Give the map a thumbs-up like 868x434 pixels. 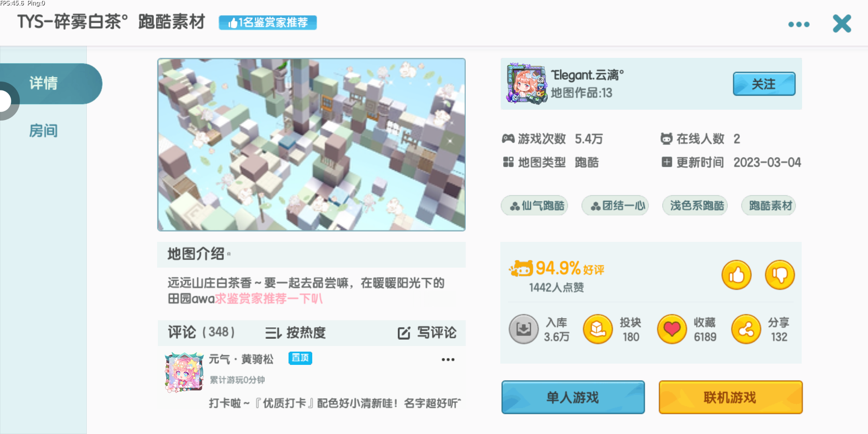point(736,275)
